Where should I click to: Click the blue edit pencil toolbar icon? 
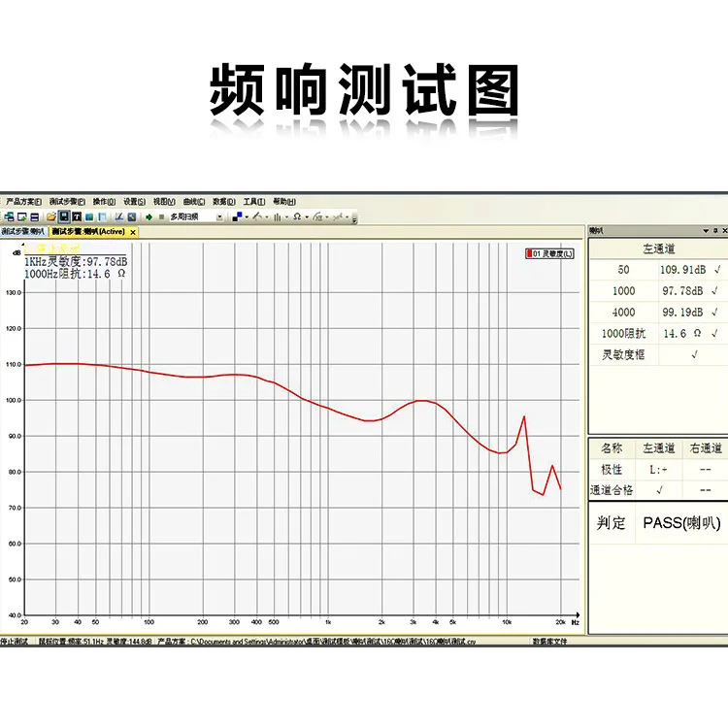tap(132, 216)
